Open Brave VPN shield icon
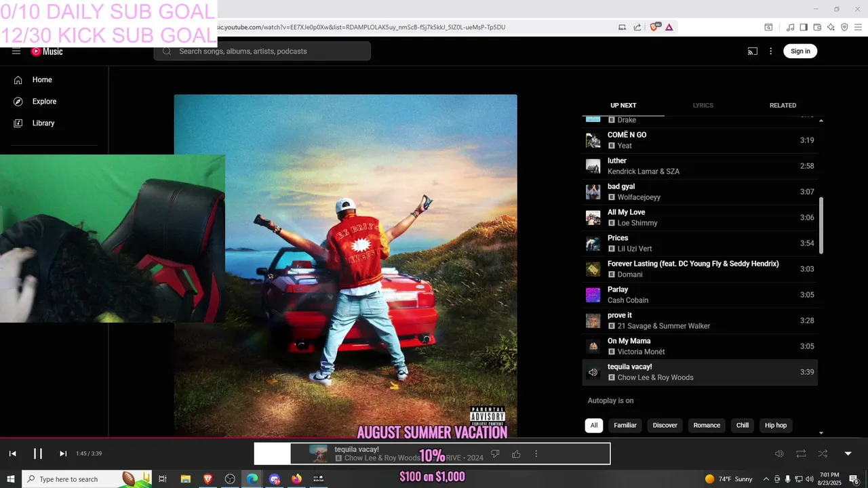This screenshot has width=868, height=488. pos(844,27)
